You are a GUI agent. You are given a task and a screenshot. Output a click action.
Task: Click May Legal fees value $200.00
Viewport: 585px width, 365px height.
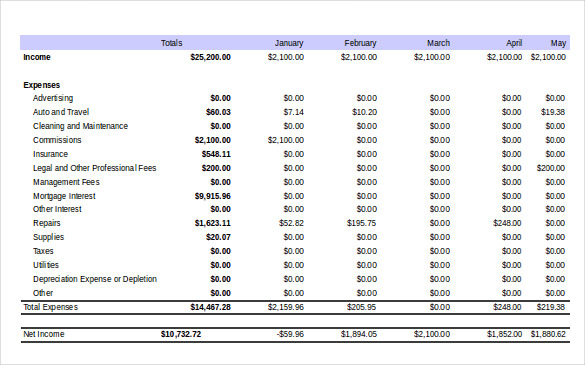[x=551, y=168]
